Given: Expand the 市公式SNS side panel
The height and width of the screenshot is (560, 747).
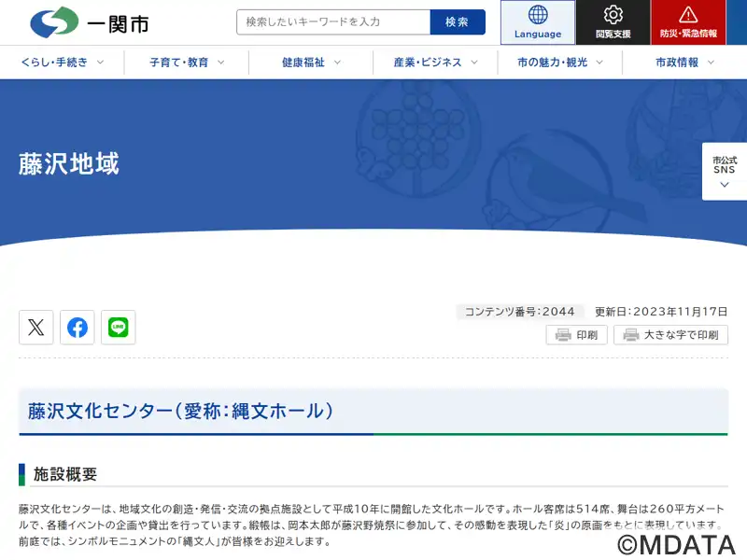Looking at the screenshot, I should [725, 172].
